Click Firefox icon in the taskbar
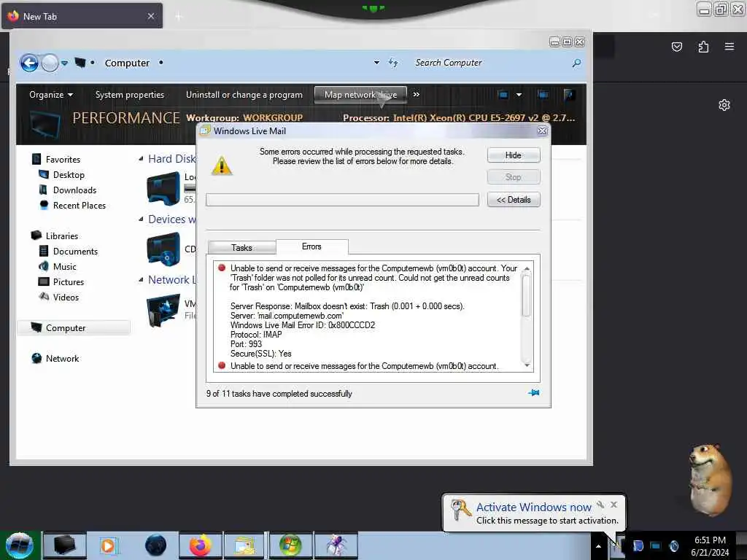This screenshot has height=560, width=747. [201, 545]
